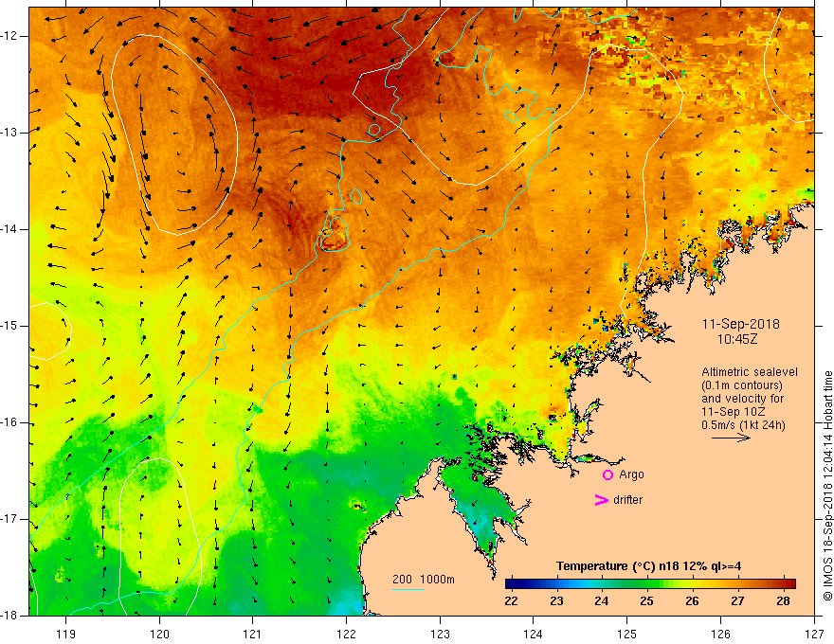Click the colorbar value '26'
The image size is (834, 644).
point(692,601)
